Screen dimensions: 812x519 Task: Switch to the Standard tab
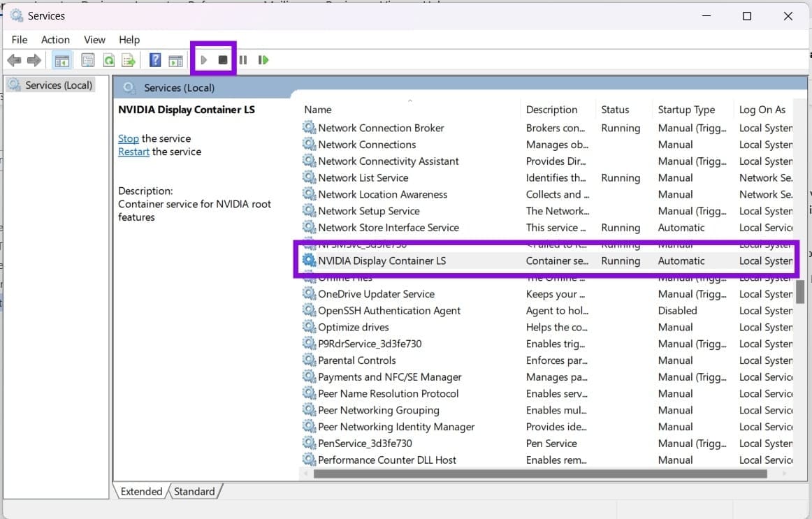click(194, 491)
